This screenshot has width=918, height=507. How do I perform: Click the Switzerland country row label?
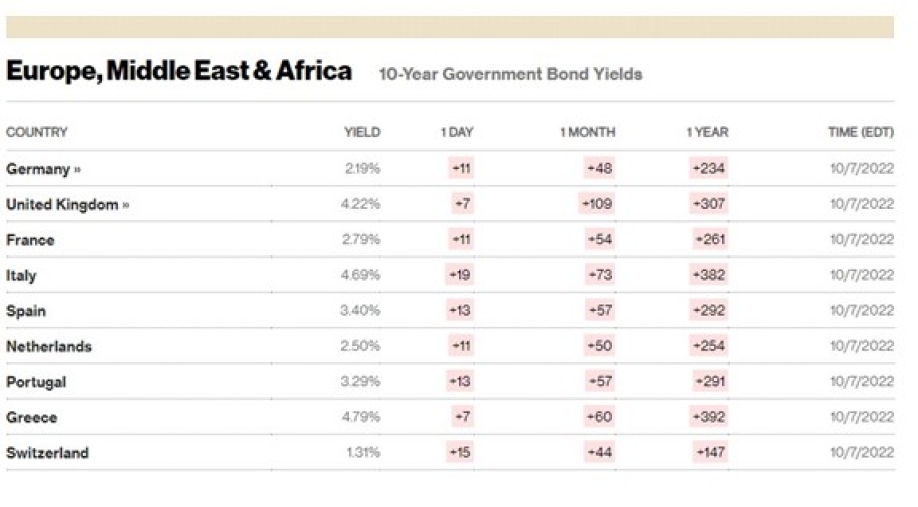click(x=47, y=453)
